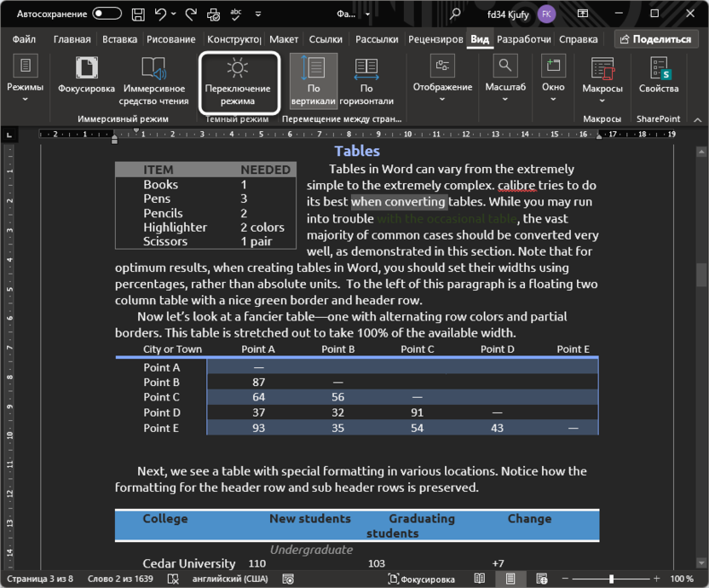709x588 pixels.
Task: Open print preview from the quick access toolbar
Action: click(213, 14)
